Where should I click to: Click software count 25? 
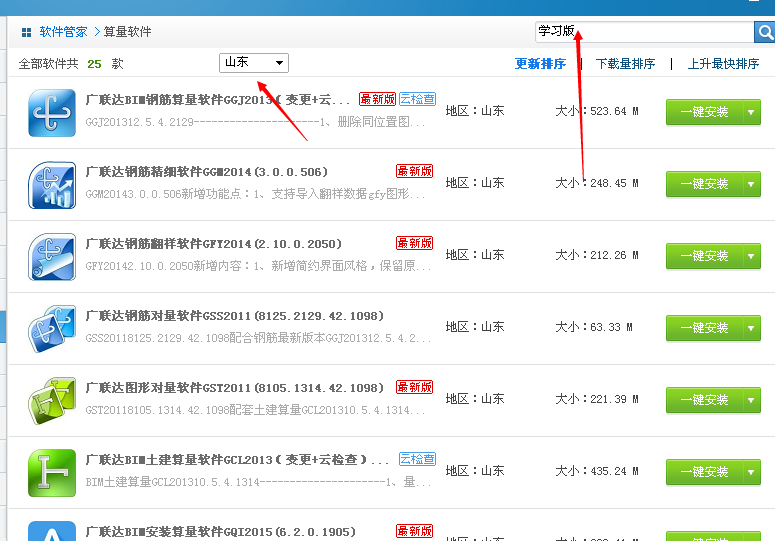click(94, 64)
